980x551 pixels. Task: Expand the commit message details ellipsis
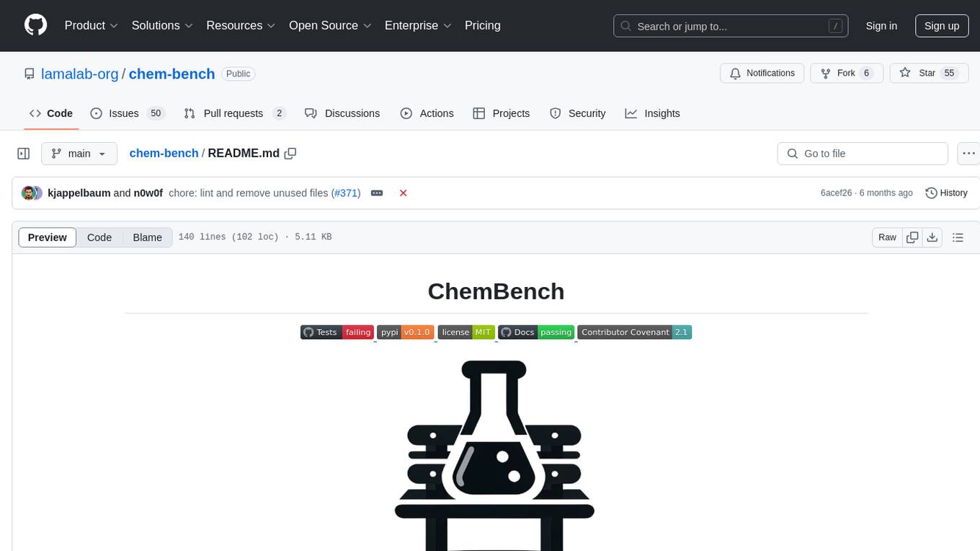(376, 193)
